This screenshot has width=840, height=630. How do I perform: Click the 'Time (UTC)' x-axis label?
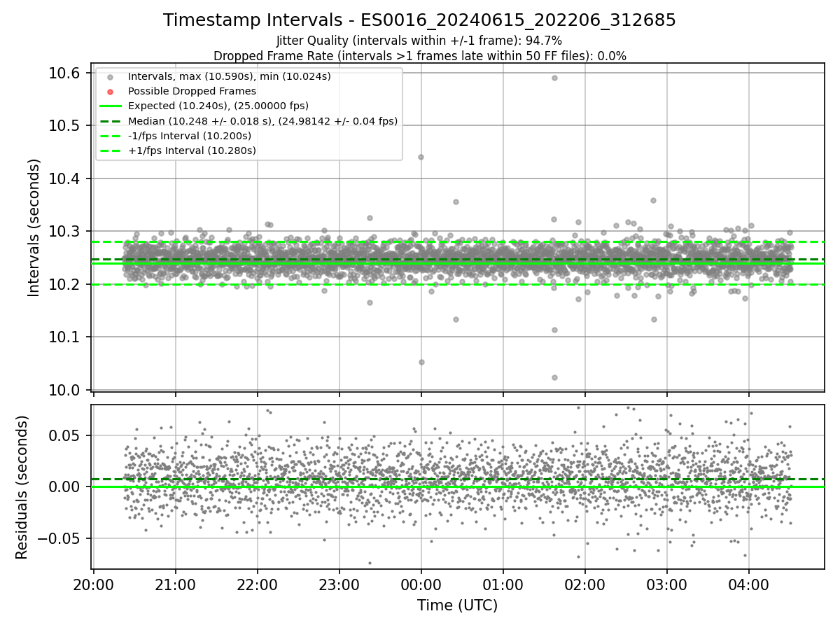pos(458,605)
